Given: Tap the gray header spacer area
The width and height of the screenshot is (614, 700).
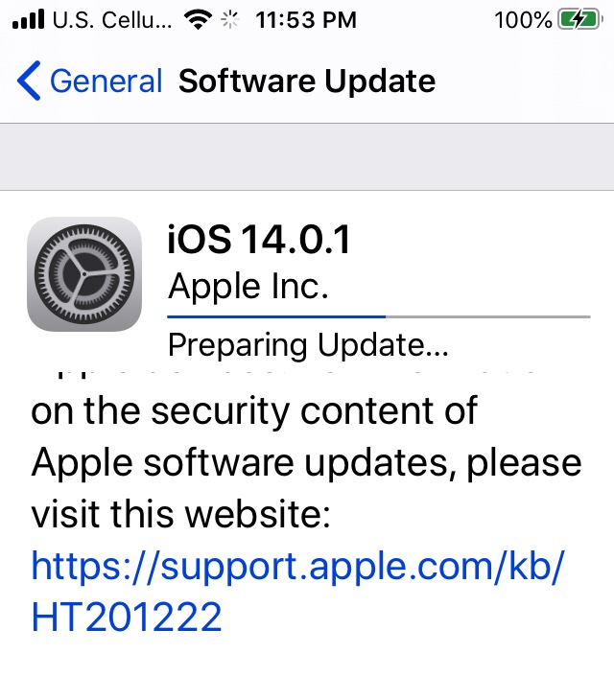Looking at the screenshot, I should 307,156.
